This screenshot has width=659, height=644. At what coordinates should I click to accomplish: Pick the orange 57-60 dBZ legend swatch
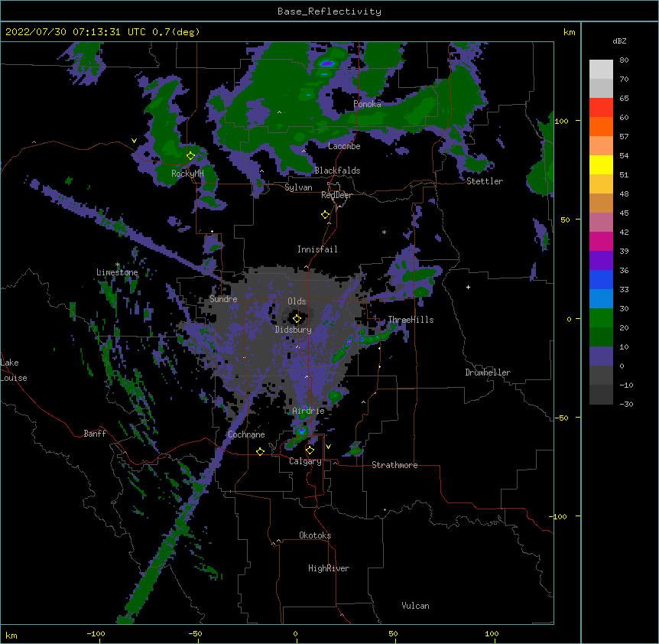click(x=601, y=126)
